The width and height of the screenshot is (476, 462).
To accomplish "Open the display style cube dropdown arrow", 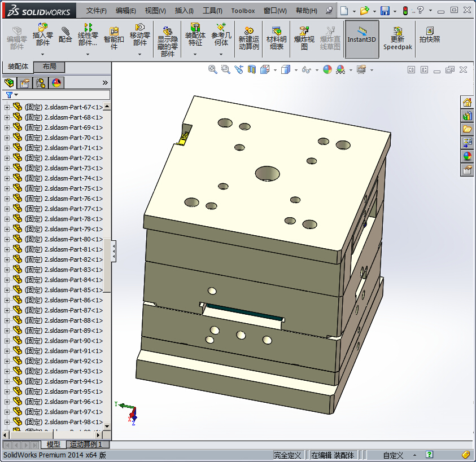I will [x=296, y=70].
